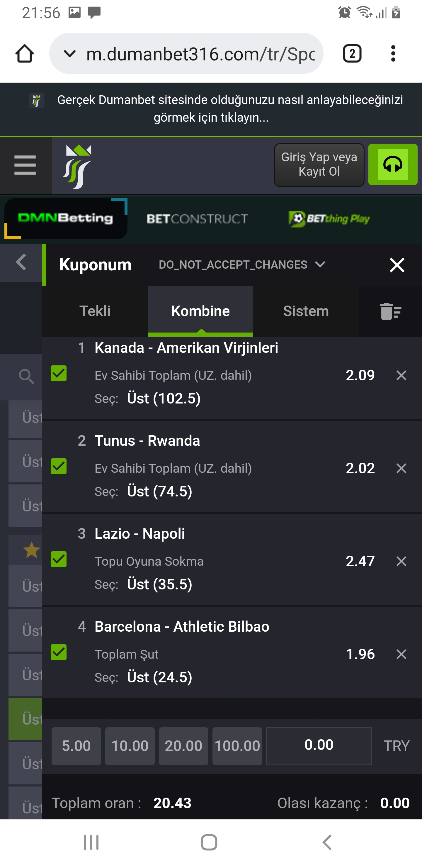Switch to the Sistem tab
The width and height of the screenshot is (422, 868).
click(x=306, y=311)
